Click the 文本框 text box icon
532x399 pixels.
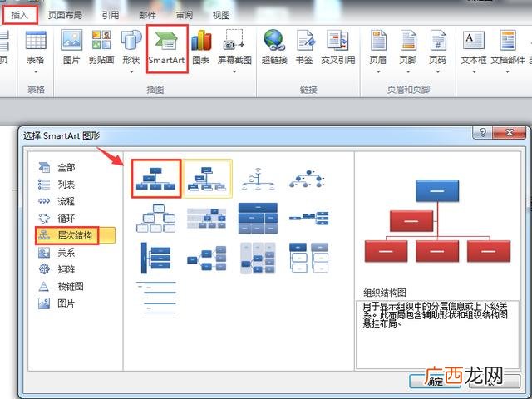click(474, 41)
